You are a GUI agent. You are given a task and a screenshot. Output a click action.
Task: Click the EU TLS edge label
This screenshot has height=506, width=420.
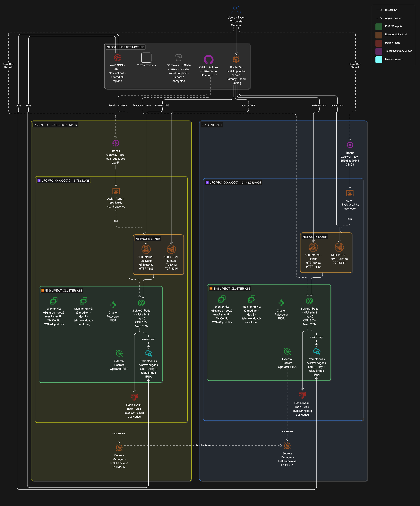(350, 219)
